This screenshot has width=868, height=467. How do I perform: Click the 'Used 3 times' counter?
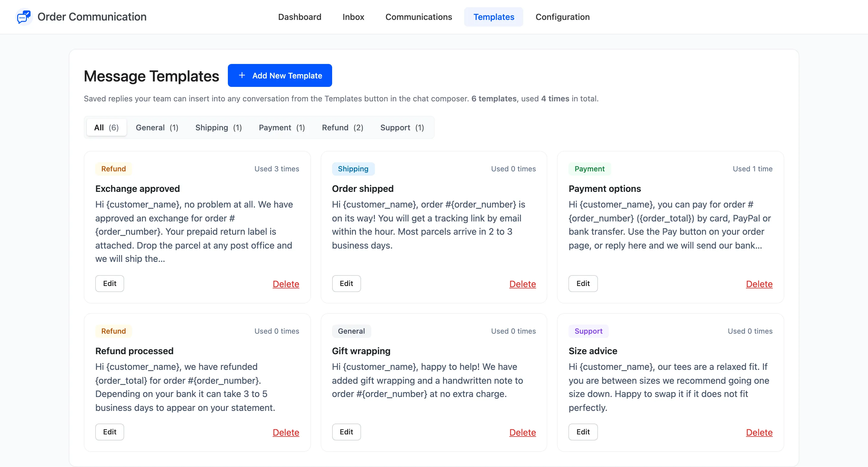tap(277, 169)
